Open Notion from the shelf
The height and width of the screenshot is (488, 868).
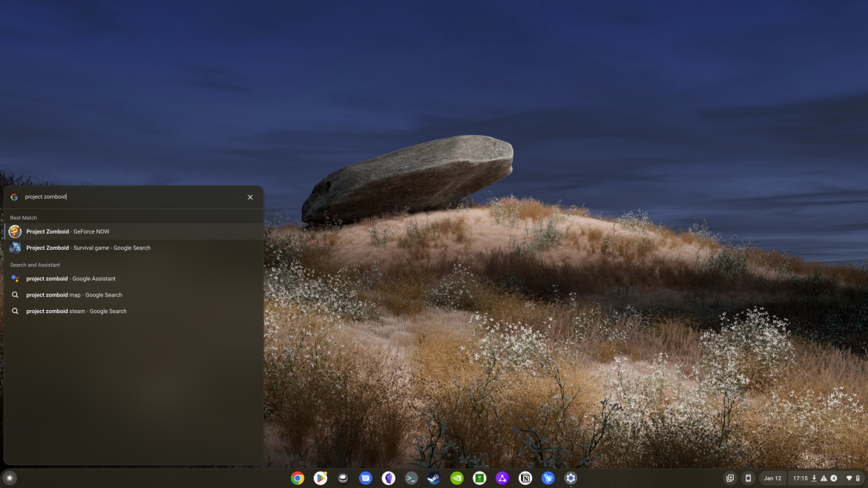pyautogui.click(x=525, y=478)
